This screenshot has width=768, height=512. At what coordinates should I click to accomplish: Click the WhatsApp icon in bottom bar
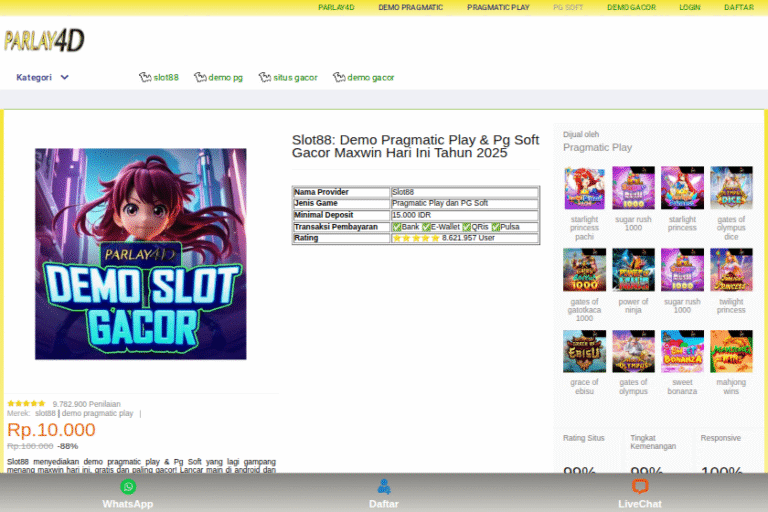click(128, 487)
